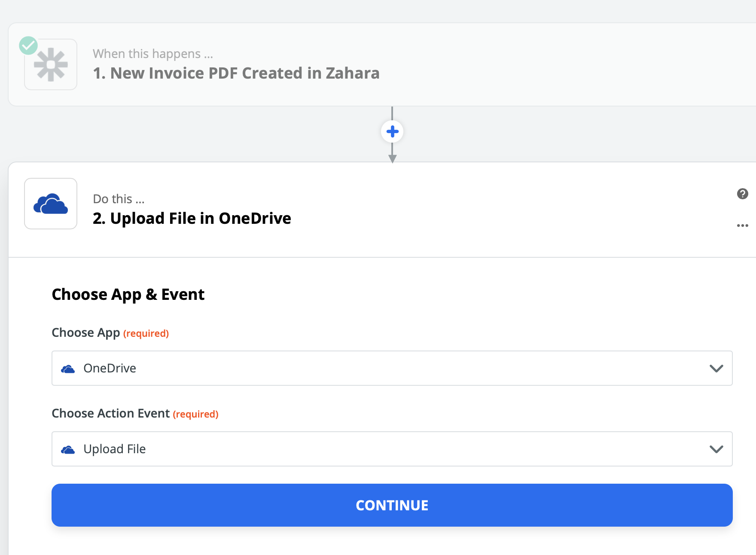Click the Choose Action Event required label
756x555 pixels.
tap(135, 414)
